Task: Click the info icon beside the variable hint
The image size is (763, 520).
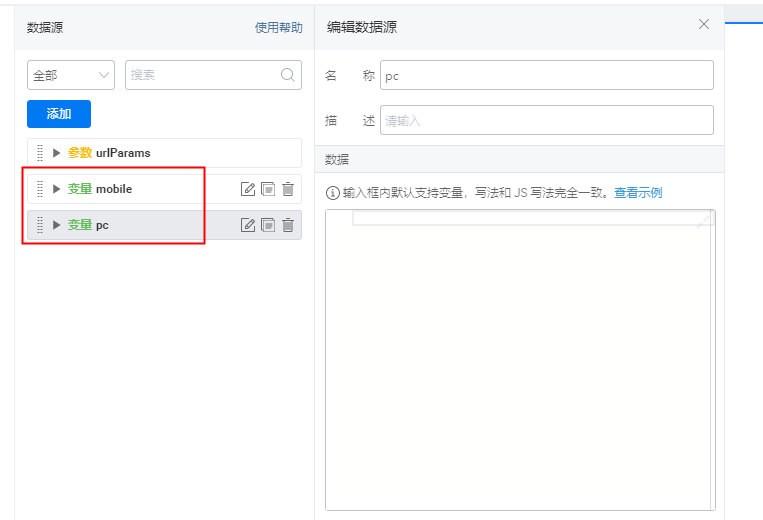Action: [x=332, y=193]
